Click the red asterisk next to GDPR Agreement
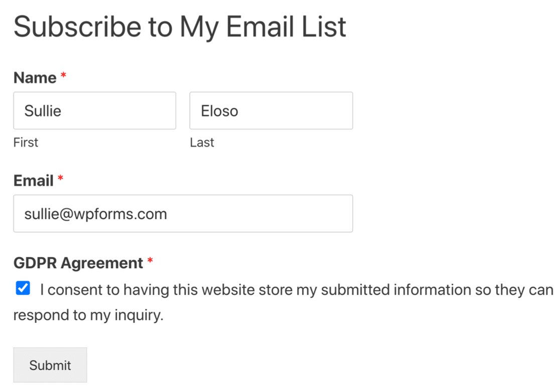This screenshot has width=560, height=392. (150, 260)
